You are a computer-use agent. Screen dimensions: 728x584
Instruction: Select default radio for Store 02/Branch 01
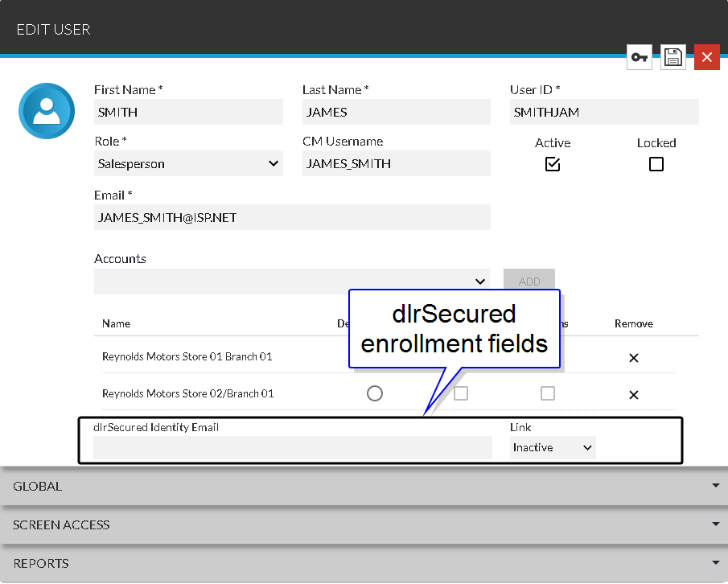pos(374,393)
